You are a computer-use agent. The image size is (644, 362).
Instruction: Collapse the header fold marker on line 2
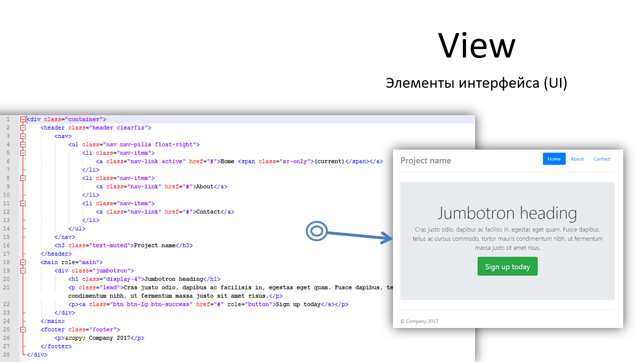tap(23, 128)
